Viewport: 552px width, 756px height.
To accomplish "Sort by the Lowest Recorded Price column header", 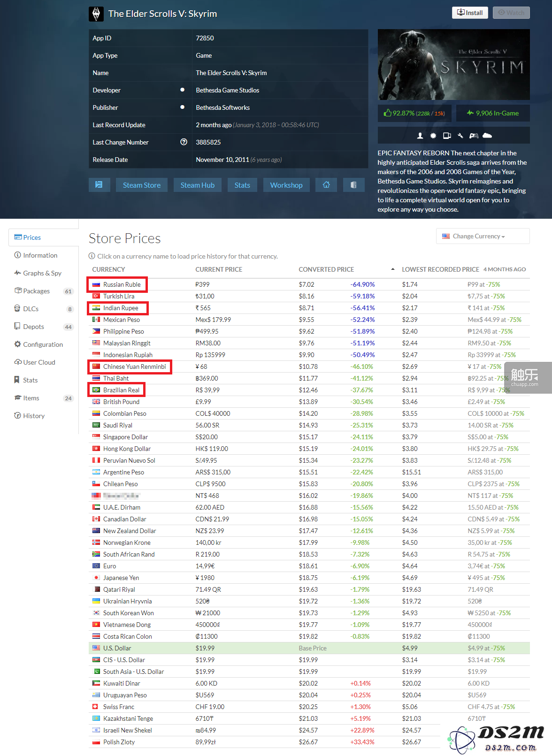I will [440, 269].
